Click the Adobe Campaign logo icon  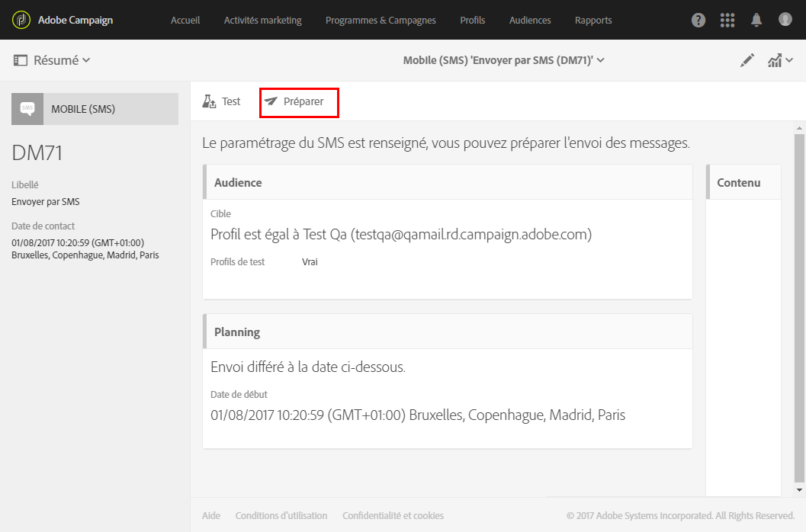[21, 20]
